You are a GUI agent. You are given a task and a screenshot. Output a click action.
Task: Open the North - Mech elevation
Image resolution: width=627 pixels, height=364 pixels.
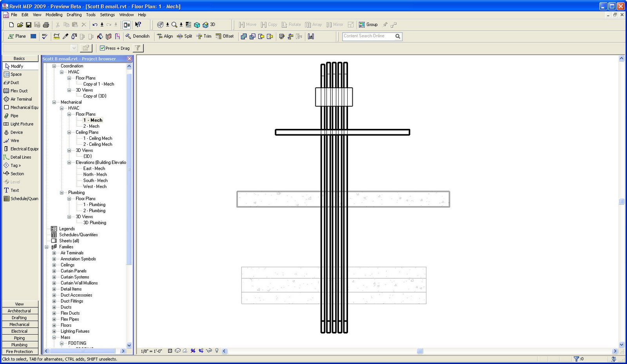click(95, 175)
